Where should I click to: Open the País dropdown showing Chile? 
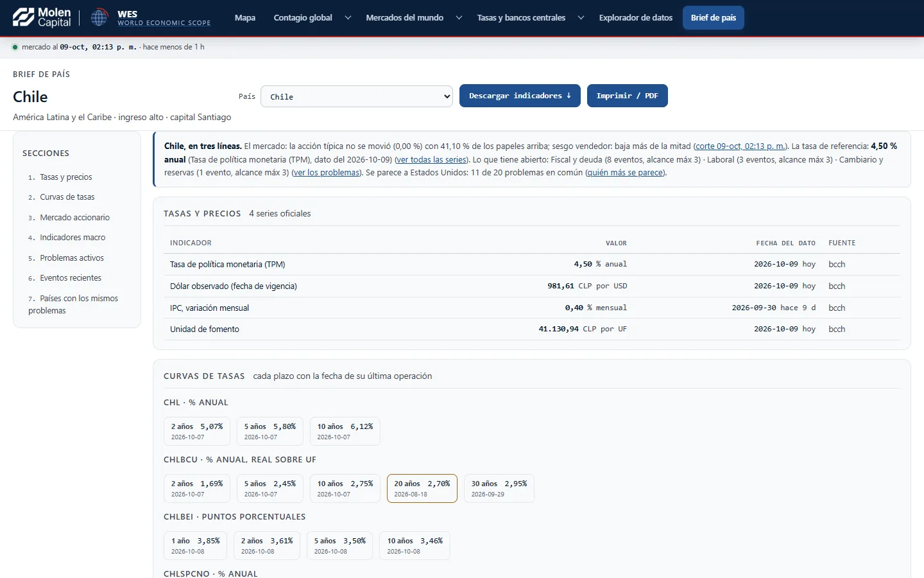pos(357,96)
